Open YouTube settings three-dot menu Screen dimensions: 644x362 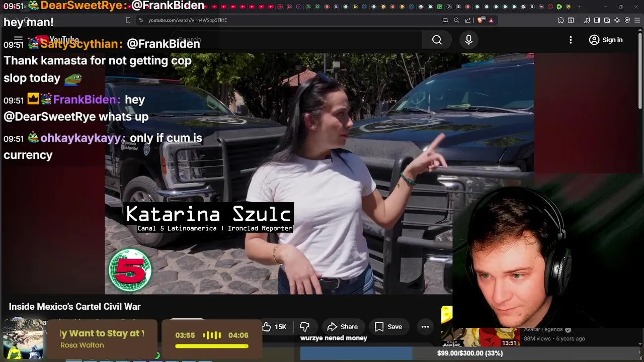click(x=571, y=40)
